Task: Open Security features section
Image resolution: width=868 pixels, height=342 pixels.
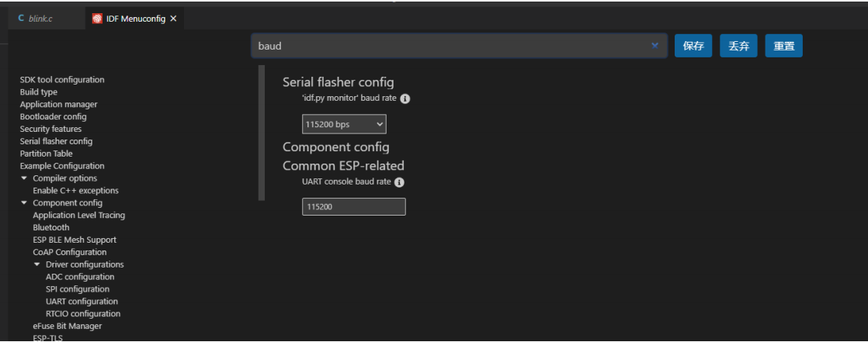Action: pos(51,129)
